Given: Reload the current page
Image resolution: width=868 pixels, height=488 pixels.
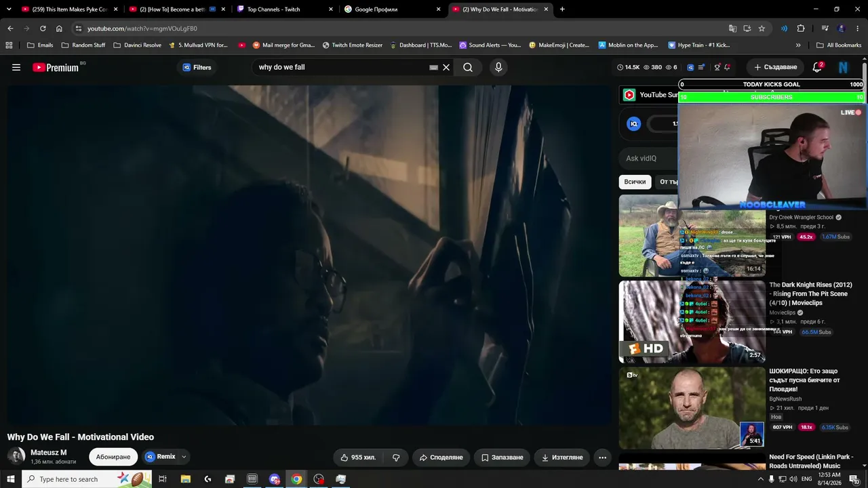Looking at the screenshot, I should 43,28.
